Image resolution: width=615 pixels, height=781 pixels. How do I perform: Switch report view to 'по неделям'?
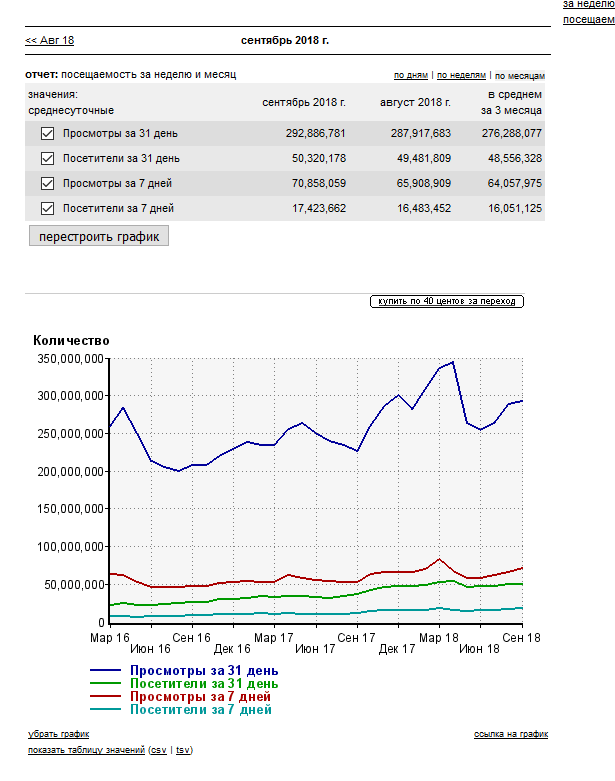pyautogui.click(x=461, y=75)
